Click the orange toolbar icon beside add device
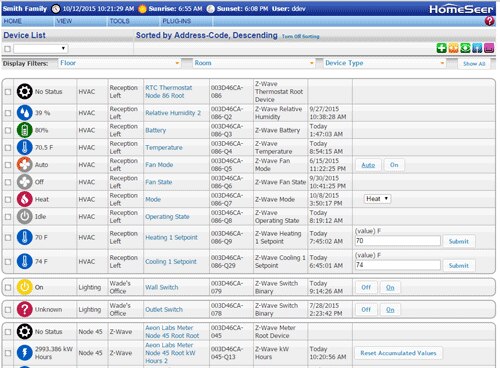Screen dimensions: 500x368 tap(453, 48)
